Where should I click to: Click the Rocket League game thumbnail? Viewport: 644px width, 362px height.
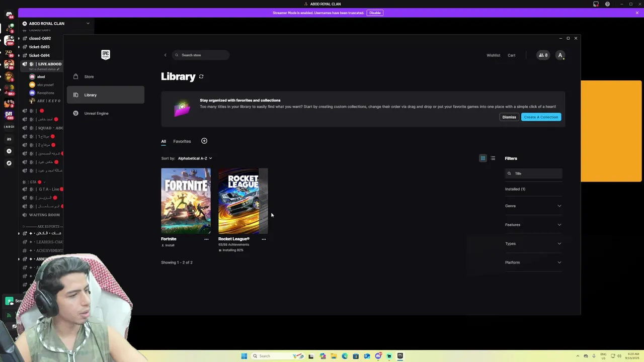tap(243, 201)
